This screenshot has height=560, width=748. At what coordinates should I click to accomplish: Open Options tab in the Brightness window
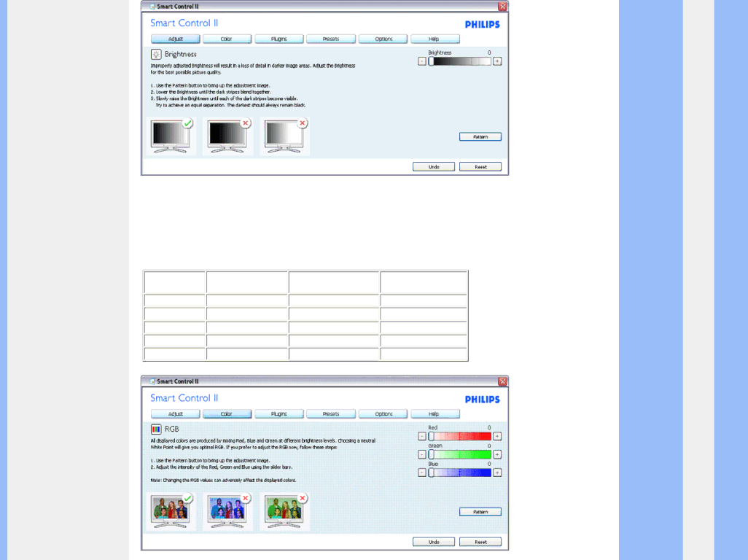coord(383,39)
